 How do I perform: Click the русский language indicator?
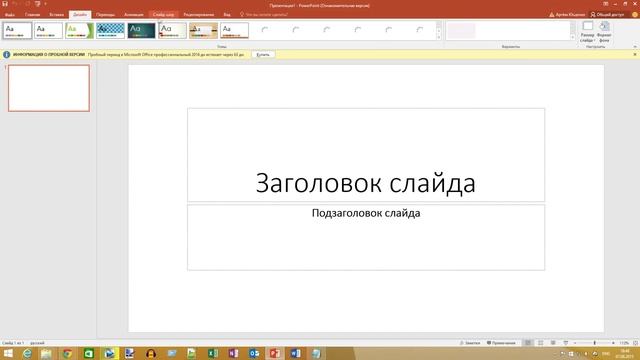(37, 343)
